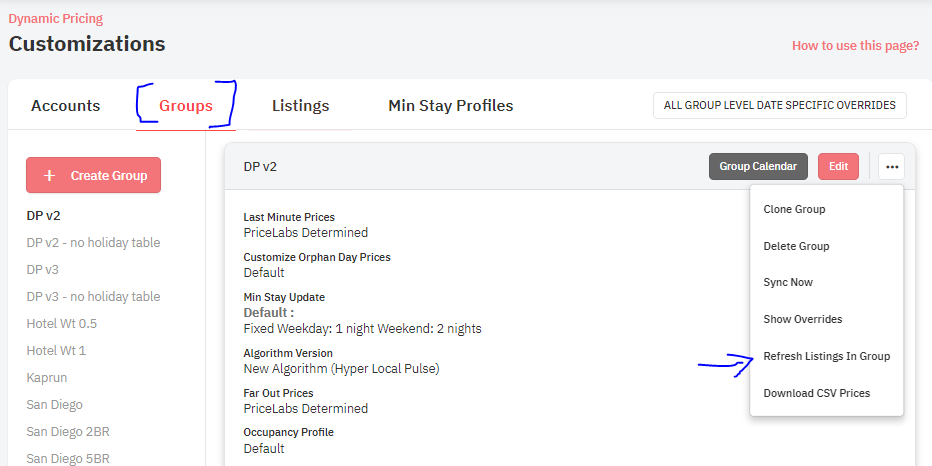Go to Min Stay Profiles tab
Viewport: 932px width, 466px height.
(451, 106)
